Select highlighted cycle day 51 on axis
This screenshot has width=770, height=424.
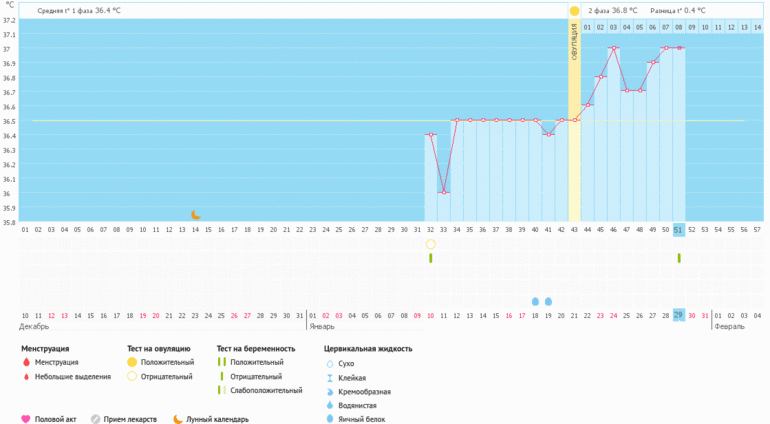(679, 229)
